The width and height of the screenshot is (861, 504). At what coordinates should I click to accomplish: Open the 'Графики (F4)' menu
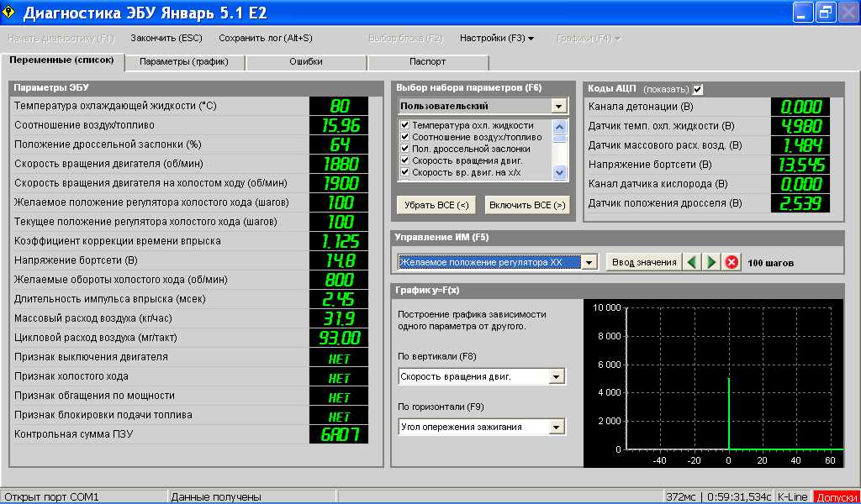[589, 39]
